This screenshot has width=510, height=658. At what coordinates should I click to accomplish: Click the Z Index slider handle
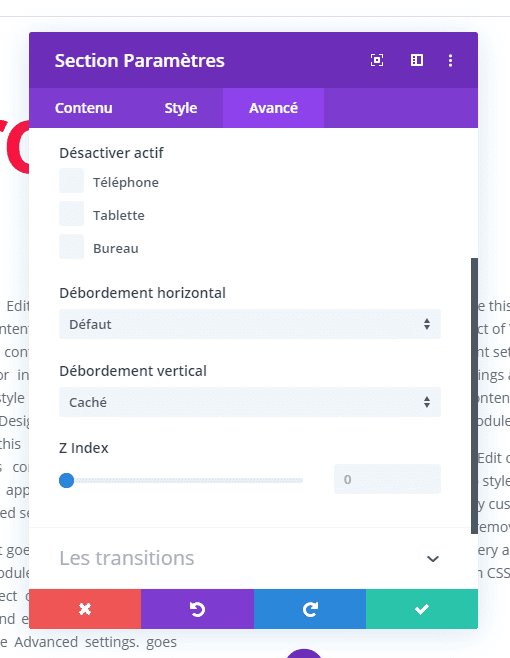(x=66, y=480)
